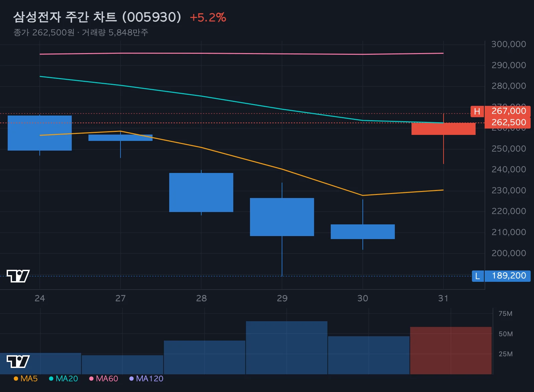The height and width of the screenshot is (392, 534).
Task: Click the 267,000 high price label
Action: point(508,111)
